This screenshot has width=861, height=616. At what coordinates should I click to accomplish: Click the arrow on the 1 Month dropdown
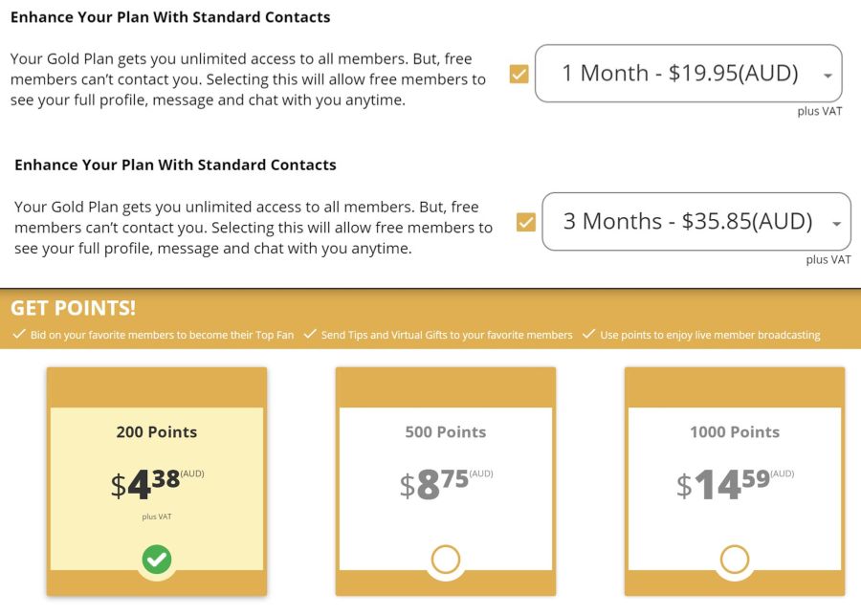click(x=828, y=76)
